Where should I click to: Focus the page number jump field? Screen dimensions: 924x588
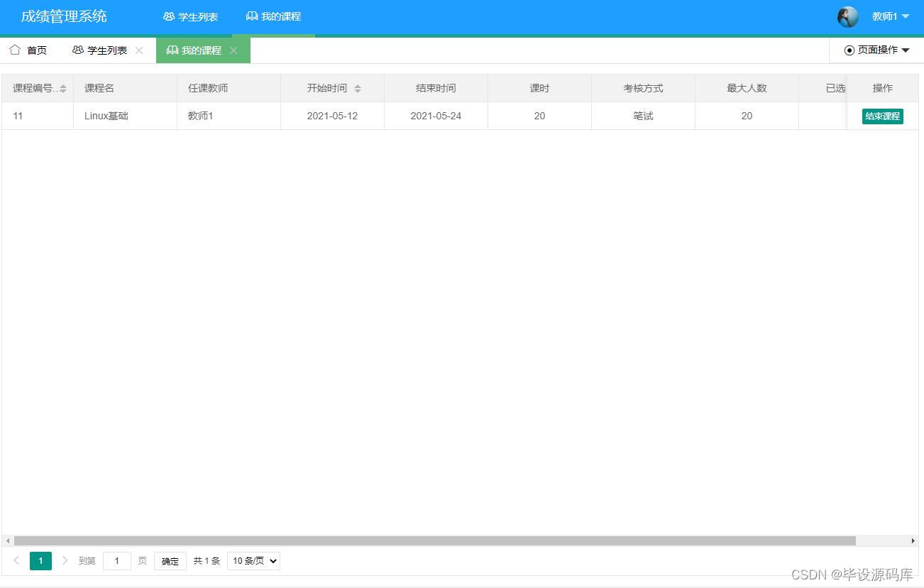coord(117,561)
